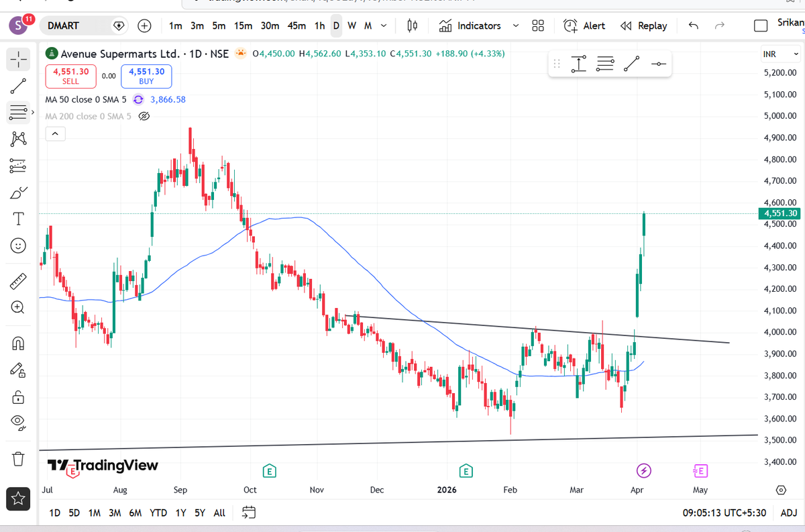Open the favorites star toolbar button
Image resolution: width=805 pixels, height=532 pixels.
point(18,498)
